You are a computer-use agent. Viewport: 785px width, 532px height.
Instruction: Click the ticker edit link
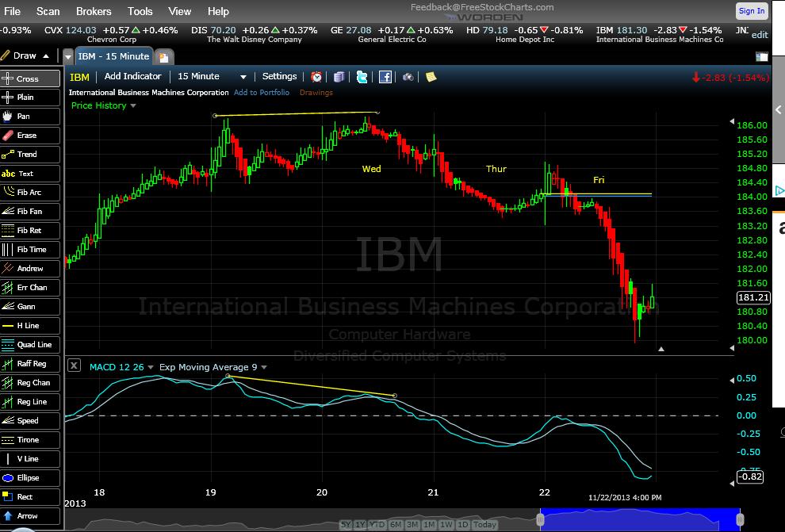[x=760, y=35]
